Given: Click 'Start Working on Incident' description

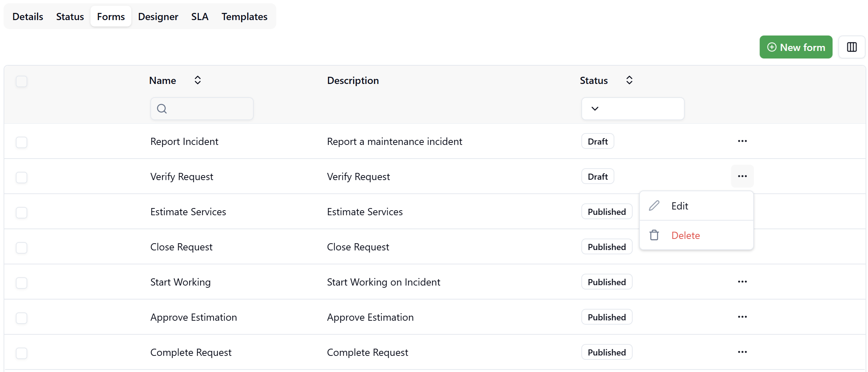Looking at the screenshot, I should [383, 282].
